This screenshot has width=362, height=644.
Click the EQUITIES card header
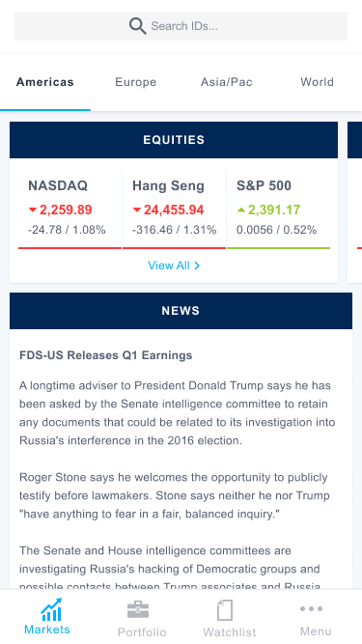(174, 140)
